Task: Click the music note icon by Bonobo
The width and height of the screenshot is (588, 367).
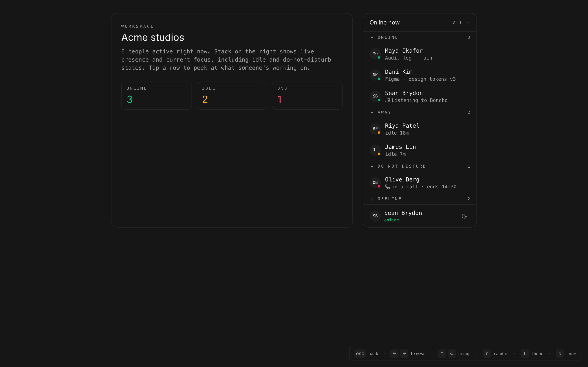Action: (x=388, y=101)
